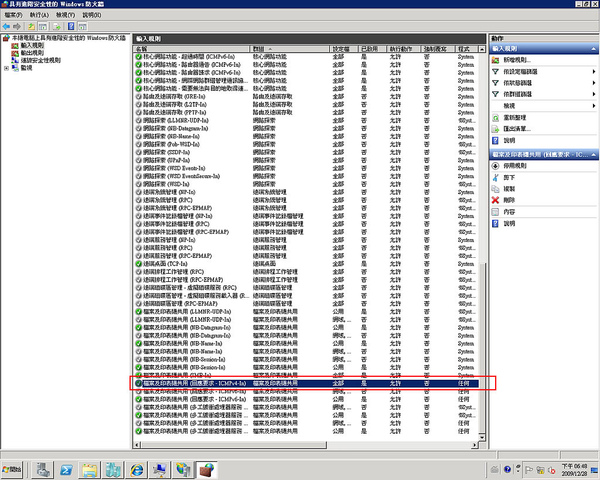This screenshot has height=480, width=600.
Task: Click the firewall taskbar button
Action: coord(207,469)
